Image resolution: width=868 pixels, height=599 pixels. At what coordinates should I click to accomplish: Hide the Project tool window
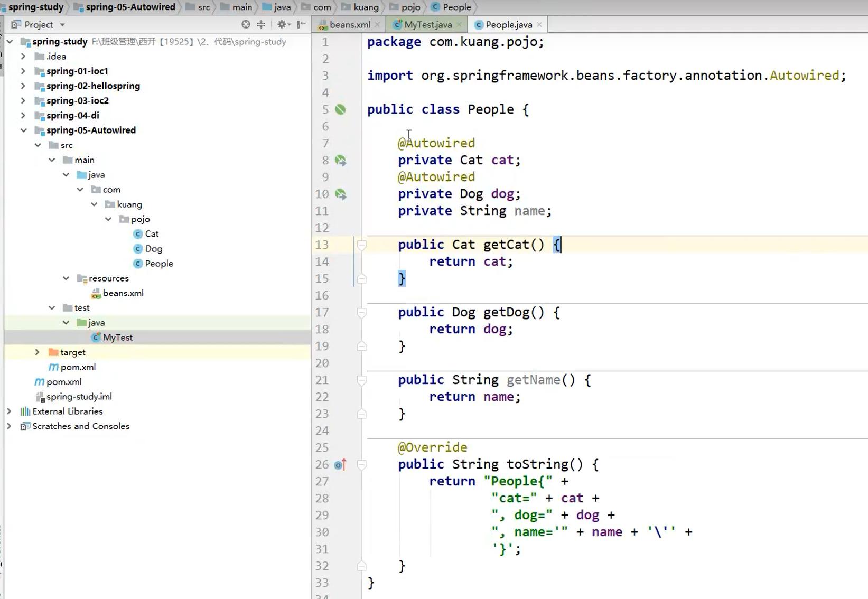pyautogui.click(x=301, y=24)
